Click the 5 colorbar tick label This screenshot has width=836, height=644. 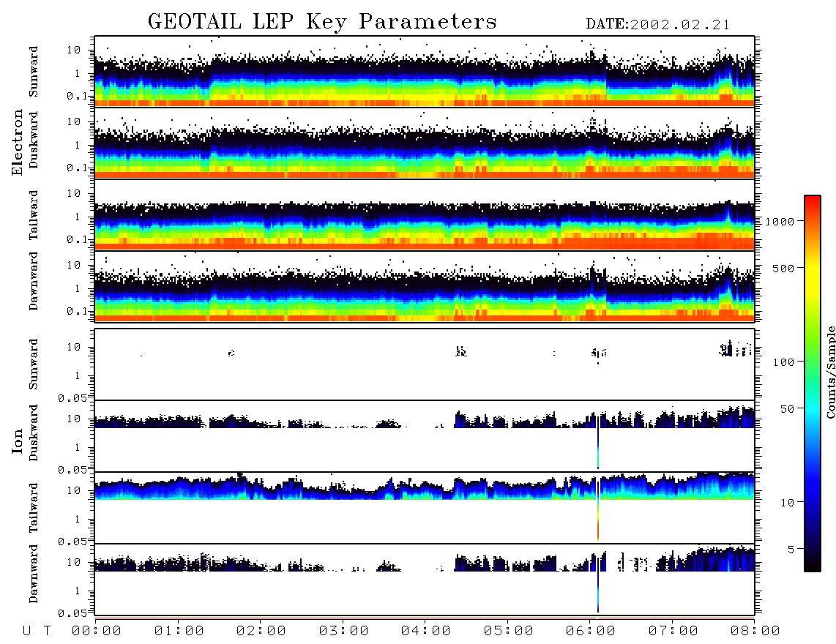tap(791, 549)
